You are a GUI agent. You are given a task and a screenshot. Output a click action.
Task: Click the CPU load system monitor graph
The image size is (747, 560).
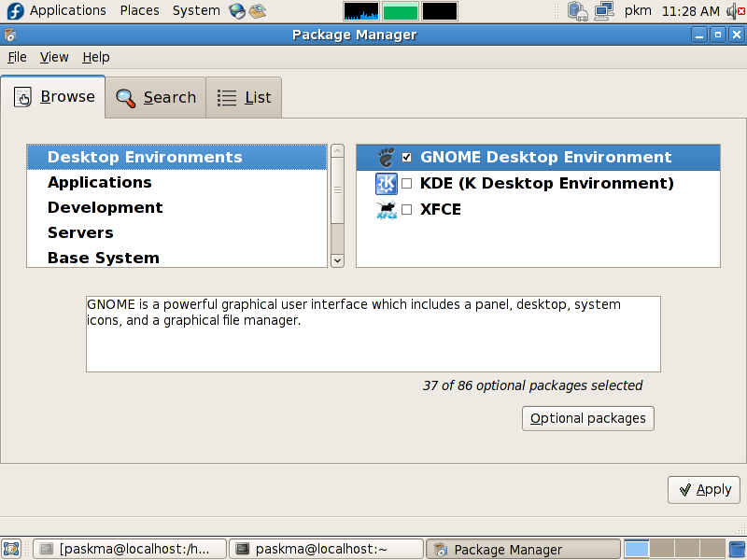pos(361,11)
